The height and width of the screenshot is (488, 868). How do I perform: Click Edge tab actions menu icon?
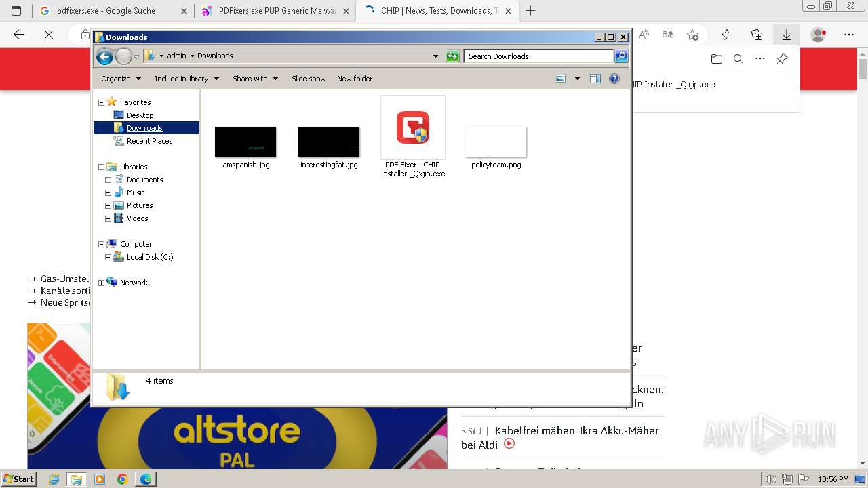coord(16,11)
